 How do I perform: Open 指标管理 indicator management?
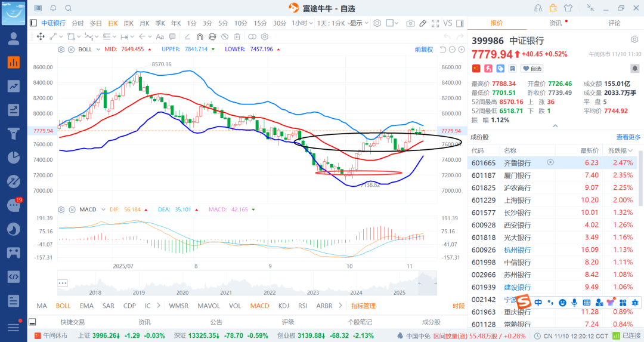coord(363,306)
